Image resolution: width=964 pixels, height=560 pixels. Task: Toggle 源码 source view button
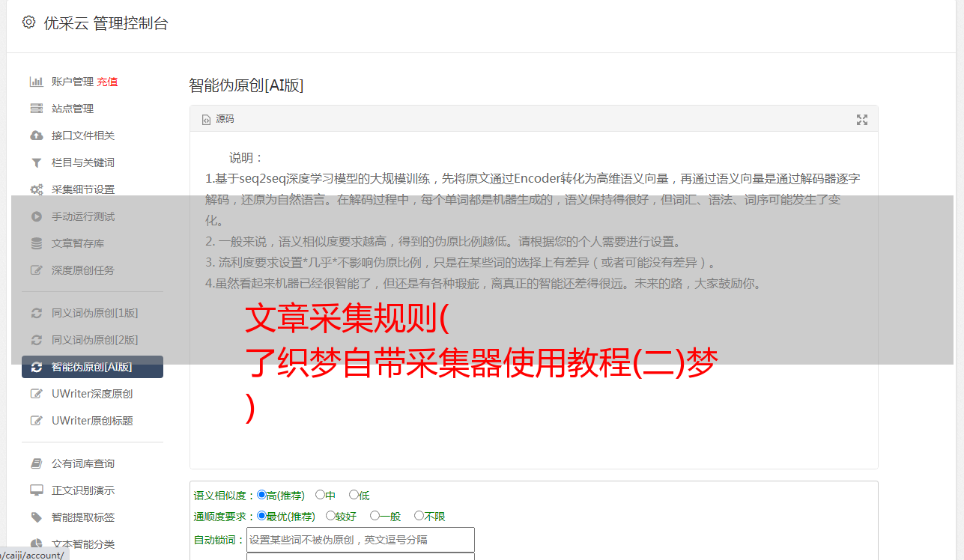click(218, 119)
